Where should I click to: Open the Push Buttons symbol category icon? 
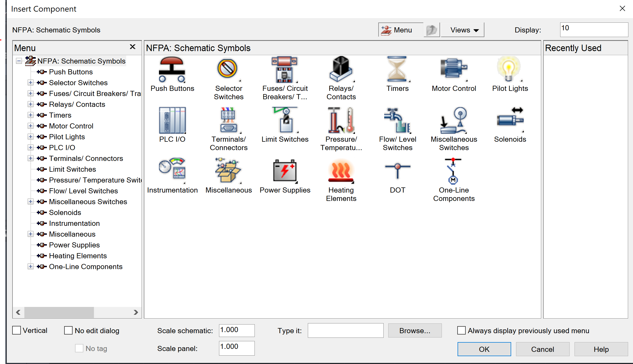172,70
